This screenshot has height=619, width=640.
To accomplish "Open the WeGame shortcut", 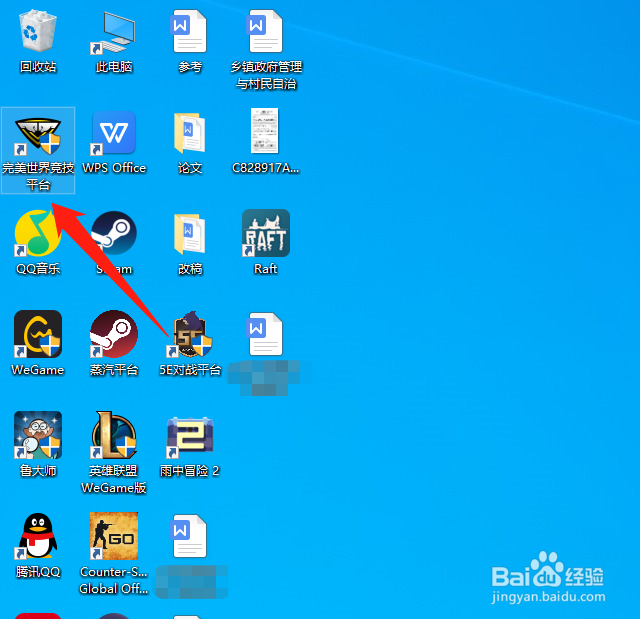I will click(38, 334).
